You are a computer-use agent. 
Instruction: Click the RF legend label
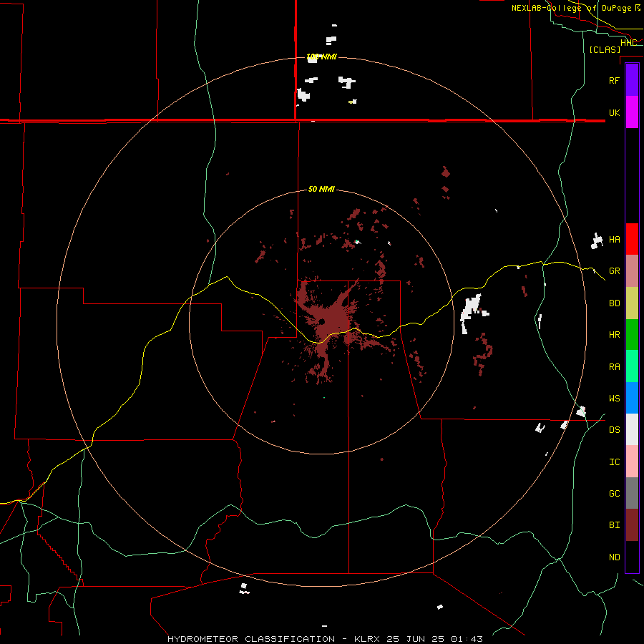pos(614,80)
